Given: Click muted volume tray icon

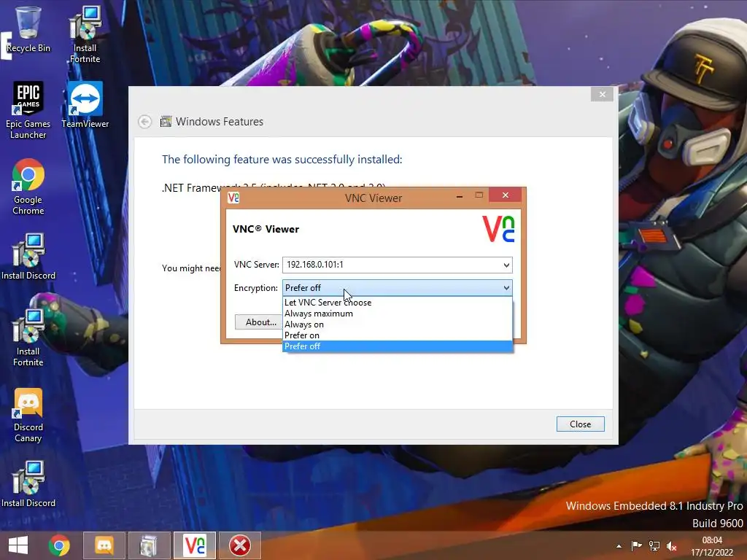Looking at the screenshot, I should pos(672,546).
